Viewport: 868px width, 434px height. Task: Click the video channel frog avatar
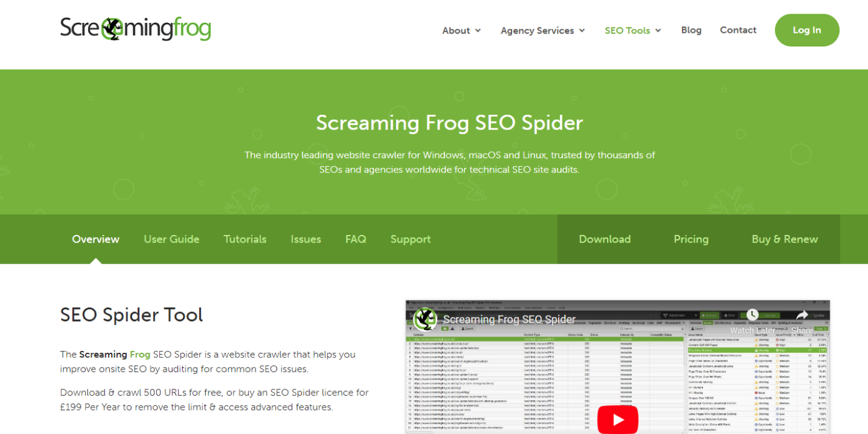(x=425, y=319)
